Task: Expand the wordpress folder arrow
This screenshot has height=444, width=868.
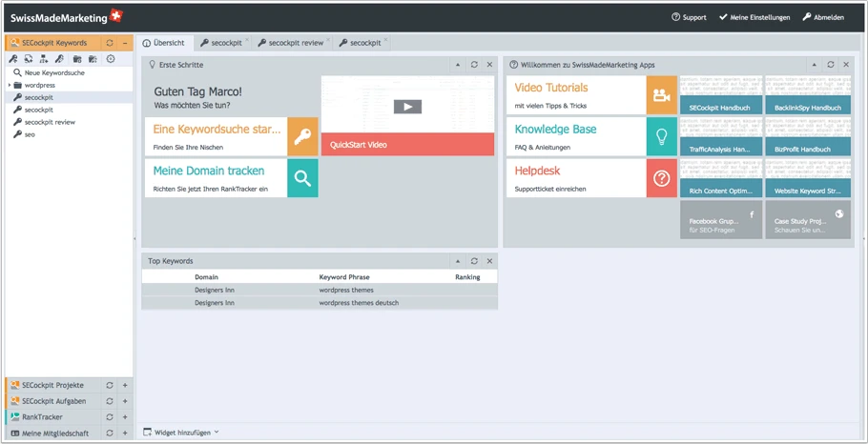Action: tap(10, 85)
